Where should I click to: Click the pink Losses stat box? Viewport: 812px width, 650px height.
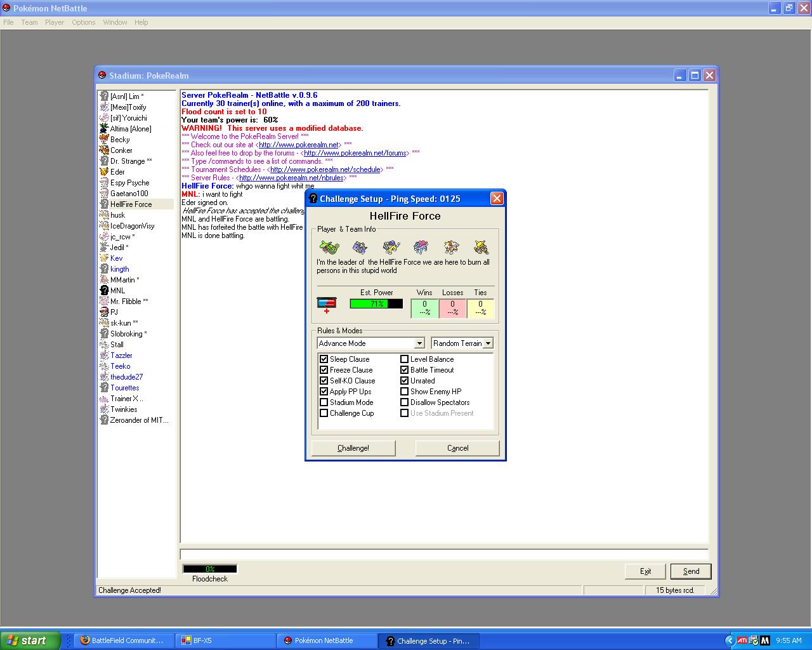[452, 308]
